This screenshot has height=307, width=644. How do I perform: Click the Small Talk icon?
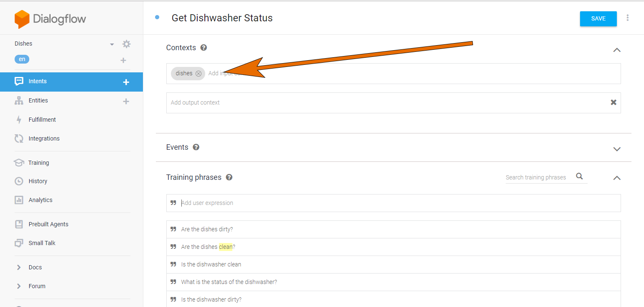pos(19,243)
